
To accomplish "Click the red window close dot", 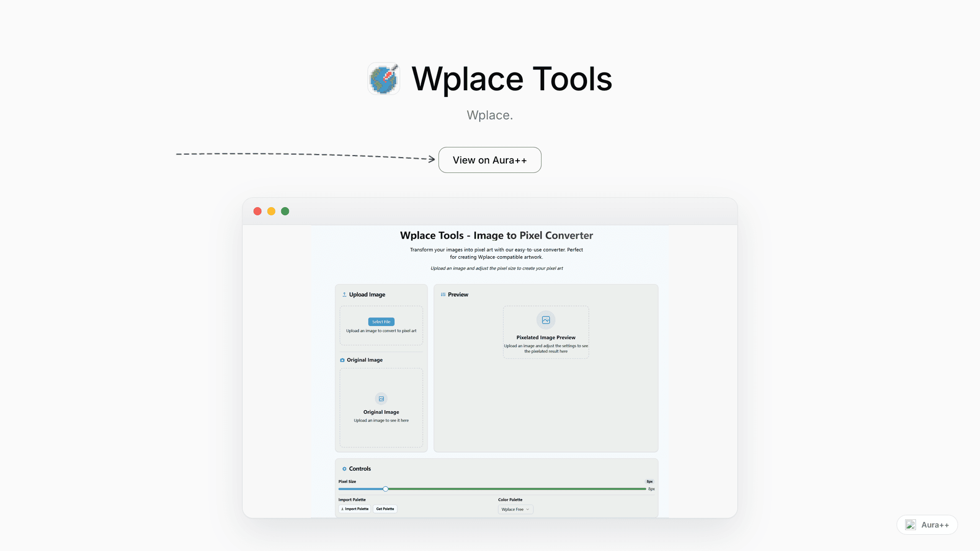I will tap(257, 211).
